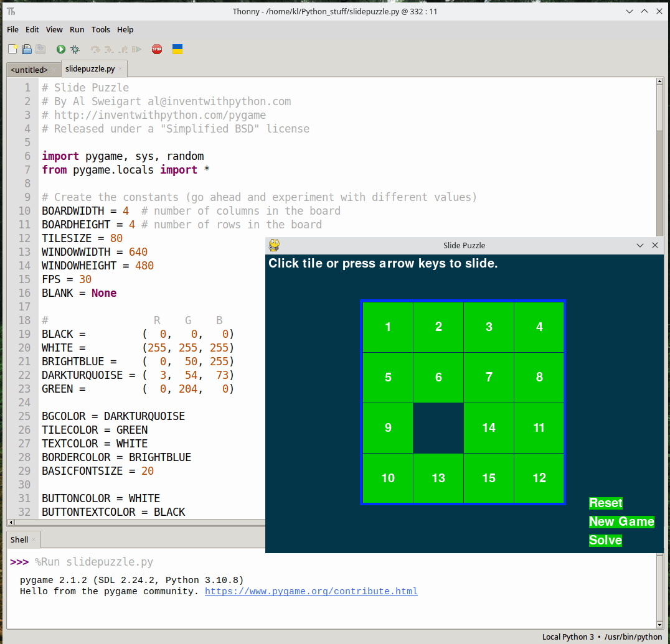Slide tile number 14 in the puzzle
This screenshot has height=644, width=670.
(x=488, y=427)
